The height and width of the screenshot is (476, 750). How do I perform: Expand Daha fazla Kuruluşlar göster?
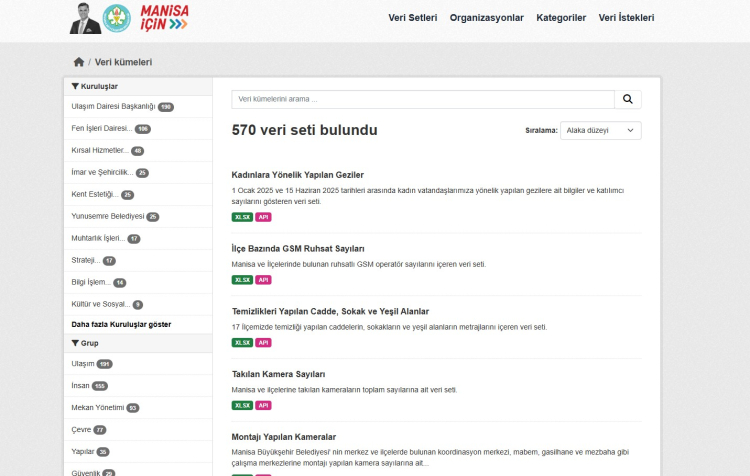(121, 325)
